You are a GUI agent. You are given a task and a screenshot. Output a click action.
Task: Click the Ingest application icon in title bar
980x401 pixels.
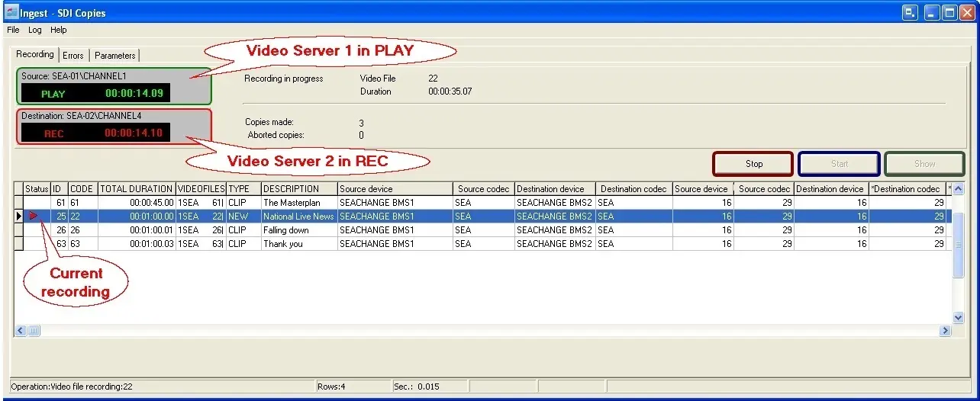11,12
